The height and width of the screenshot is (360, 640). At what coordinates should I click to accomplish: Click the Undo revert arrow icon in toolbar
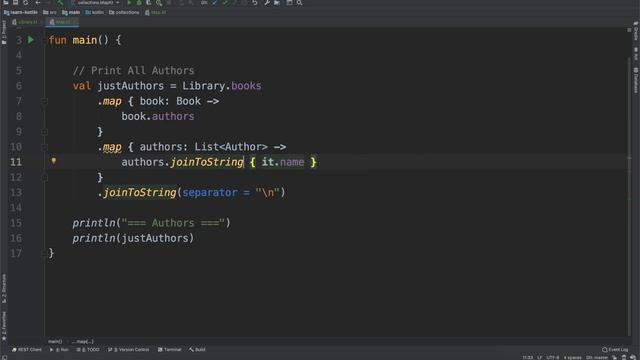(255, 3)
